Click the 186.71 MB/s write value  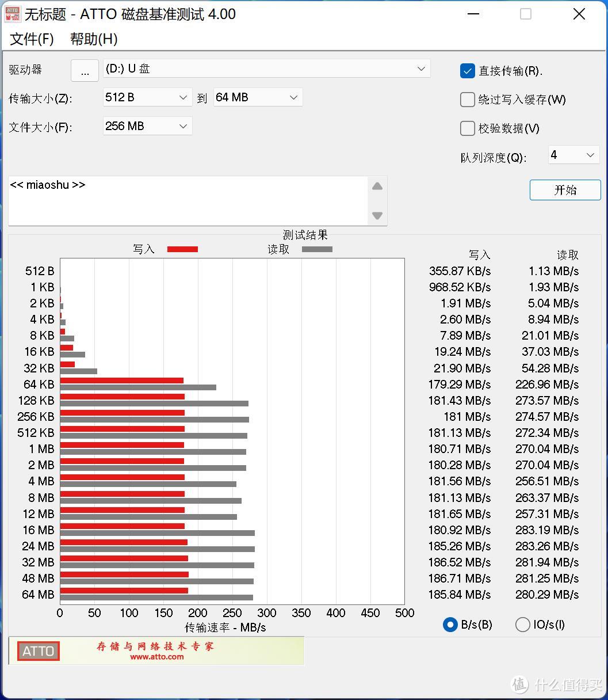click(x=460, y=579)
